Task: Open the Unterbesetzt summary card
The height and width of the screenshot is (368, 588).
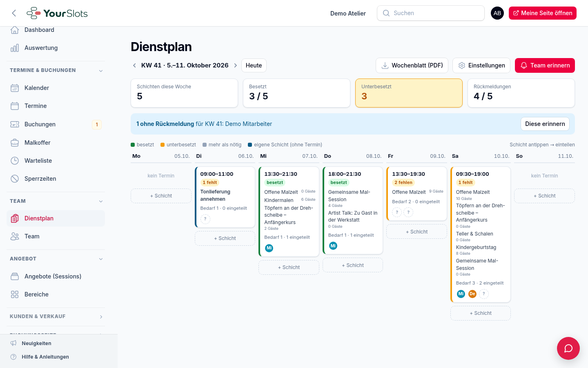Action: (x=409, y=93)
